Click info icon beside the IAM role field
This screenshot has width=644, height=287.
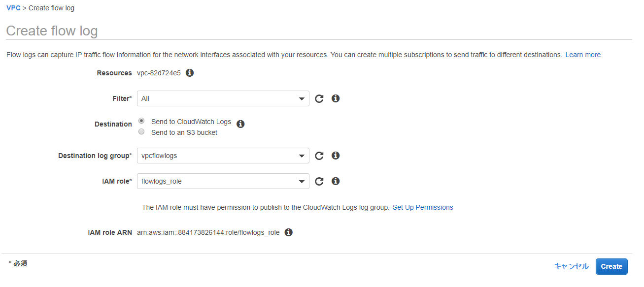[336, 181]
